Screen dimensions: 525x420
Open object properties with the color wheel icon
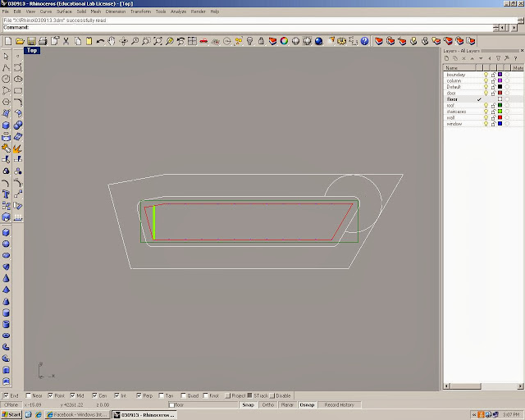pyautogui.click(x=285, y=41)
